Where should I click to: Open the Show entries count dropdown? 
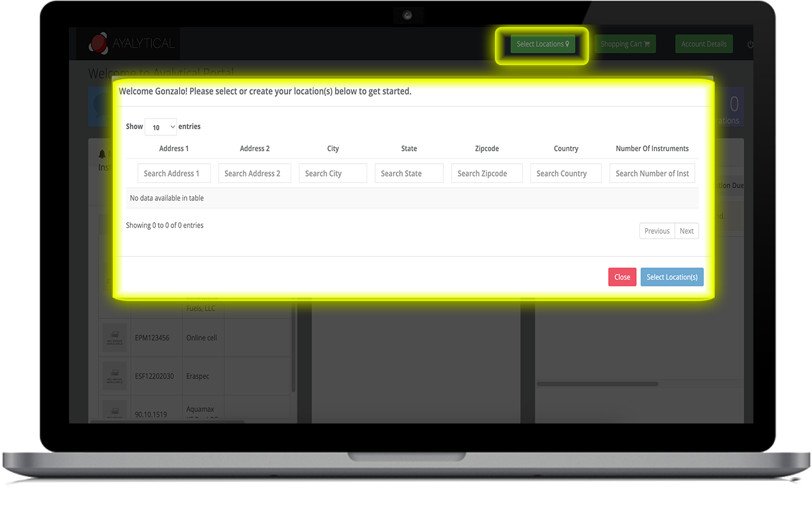(160, 127)
